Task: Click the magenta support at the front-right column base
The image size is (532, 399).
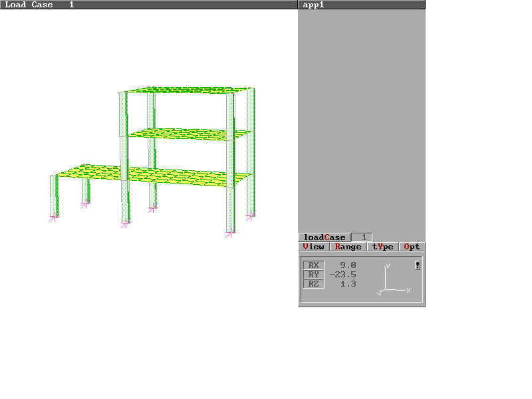Action: (x=230, y=233)
